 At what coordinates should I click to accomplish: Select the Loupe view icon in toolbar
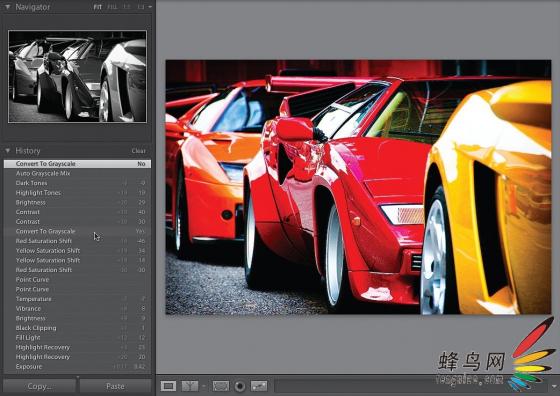pyautogui.click(x=168, y=386)
